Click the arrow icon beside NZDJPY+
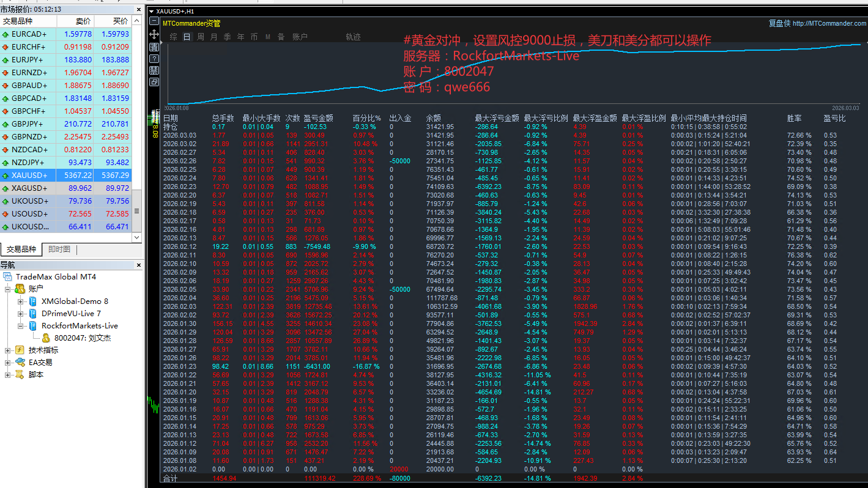Image resolution: width=868 pixels, height=488 pixels. (6, 163)
